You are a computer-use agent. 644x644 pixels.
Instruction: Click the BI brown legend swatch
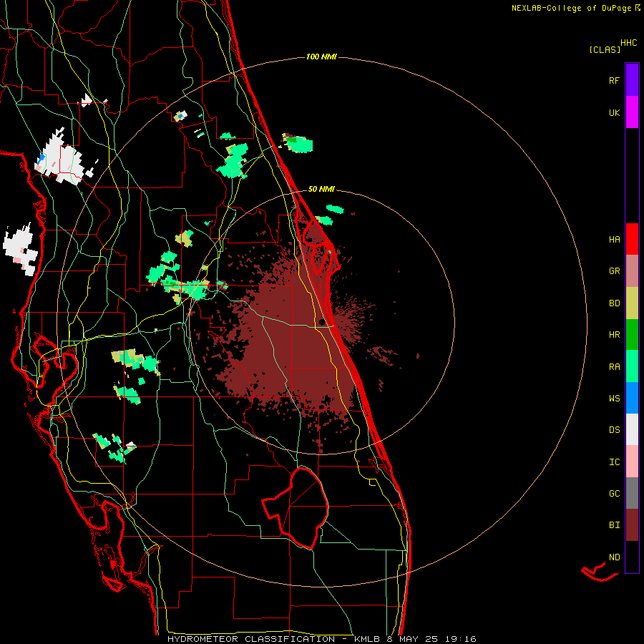click(632, 525)
